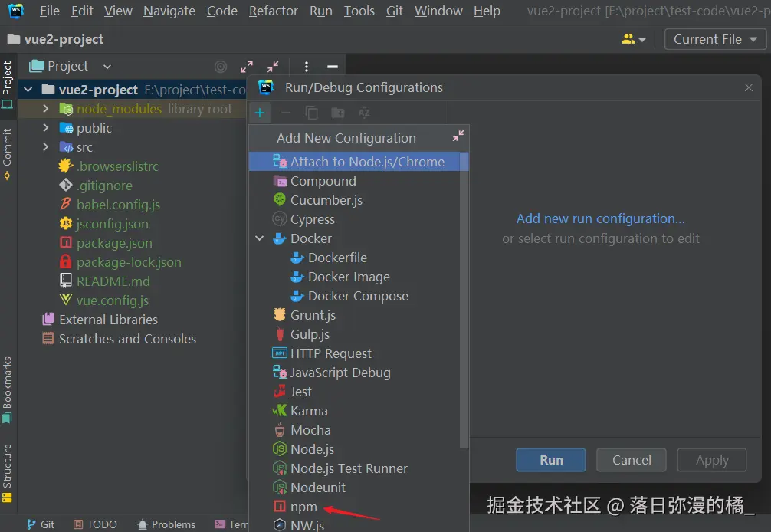
Task: Copy the selected configuration icon
Action: tap(310, 113)
